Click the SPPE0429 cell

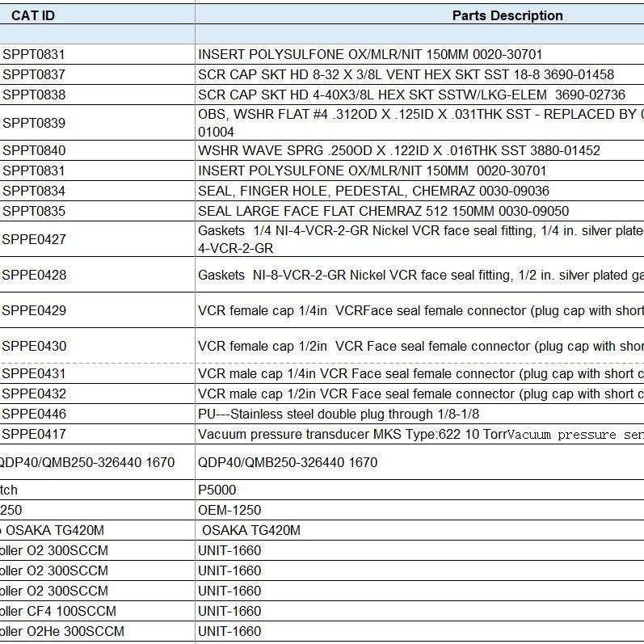point(34,310)
